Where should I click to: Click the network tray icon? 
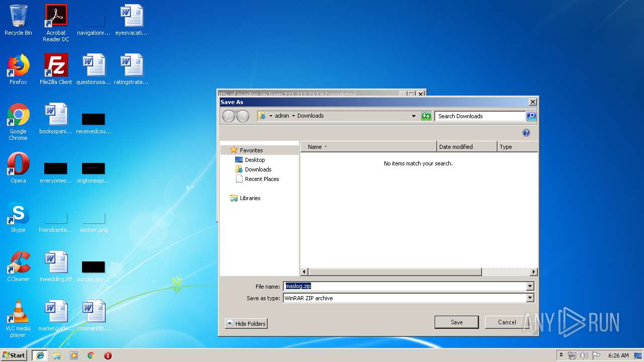tap(572, 355)
